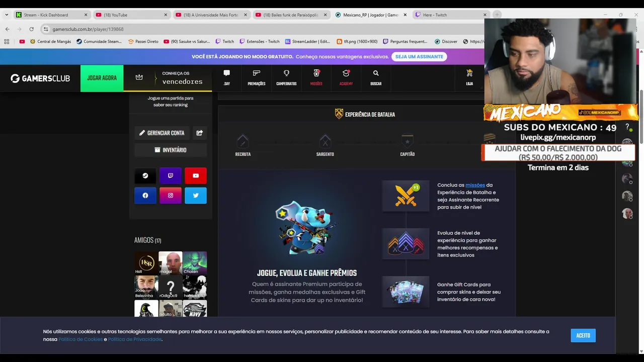The image size is (644, 362).
Task: Open the INVENTÁRIO button
Action: (171, 150)
